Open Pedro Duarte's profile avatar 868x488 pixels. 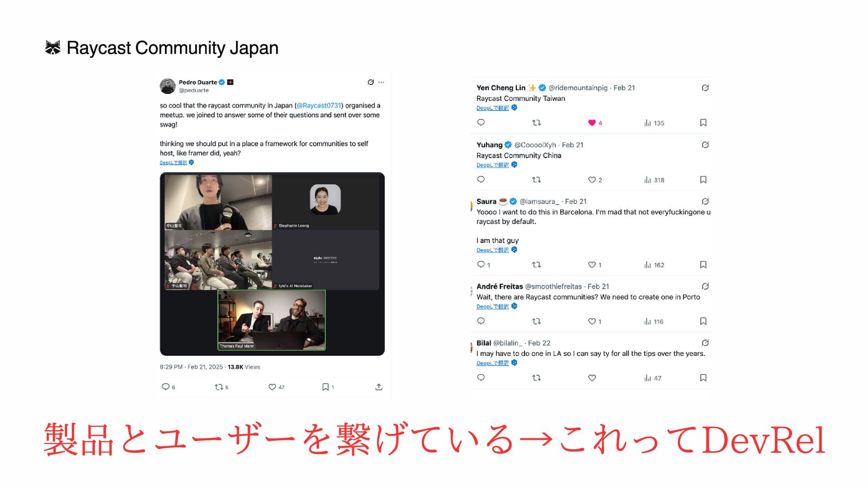point(168,86)
